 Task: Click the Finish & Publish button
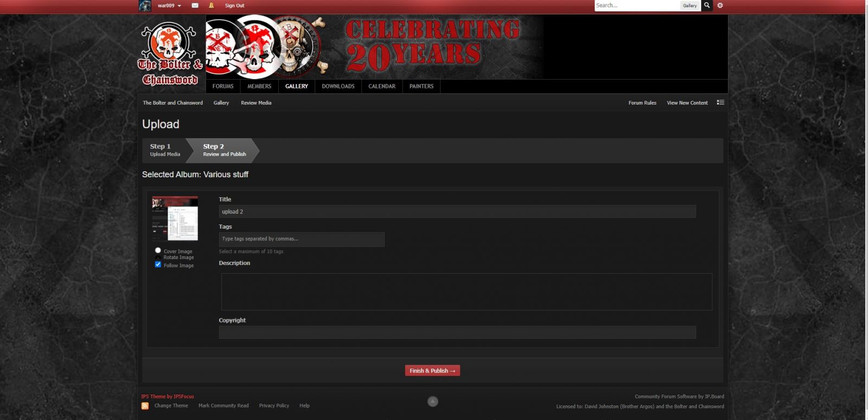point(432,371)
